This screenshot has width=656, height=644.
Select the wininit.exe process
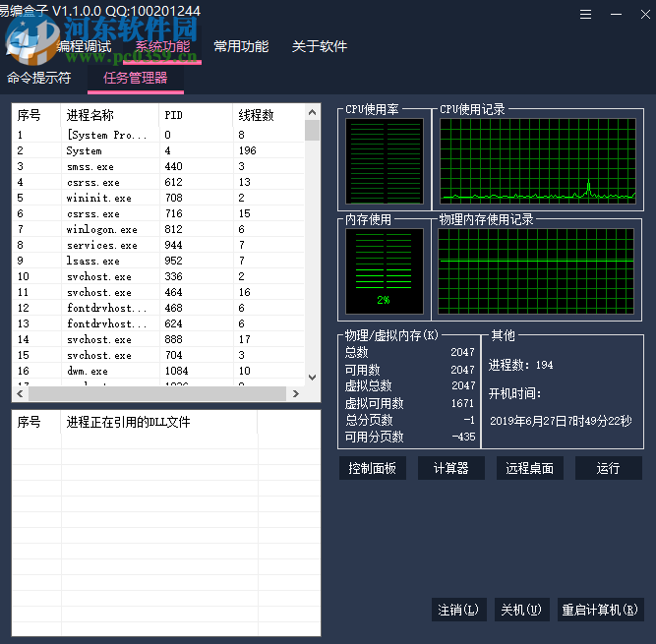[x=158, y=198]
